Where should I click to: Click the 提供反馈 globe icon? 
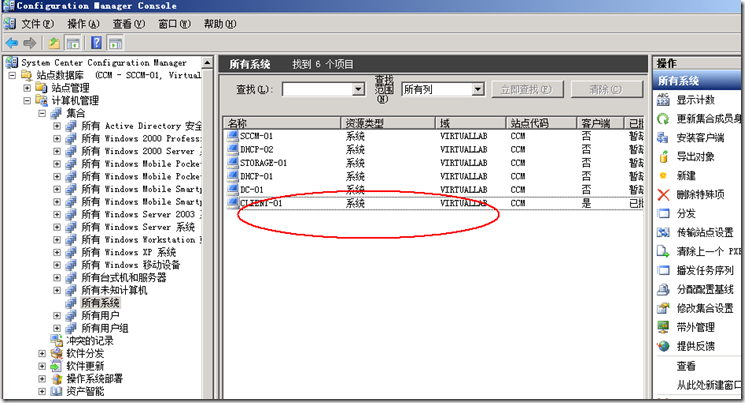tap(663, 346)
